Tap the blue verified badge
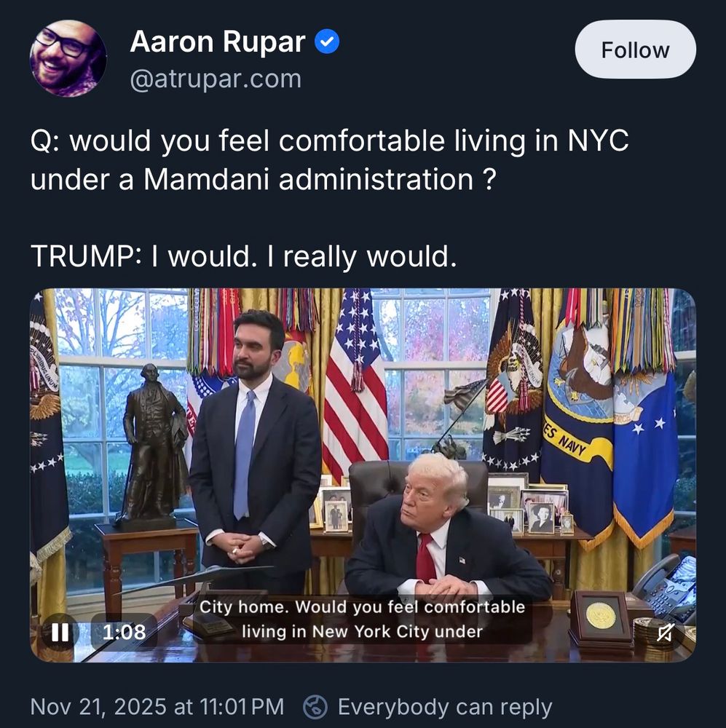The height and width of the screenshot is (728, 726). (x=327, y=41)
